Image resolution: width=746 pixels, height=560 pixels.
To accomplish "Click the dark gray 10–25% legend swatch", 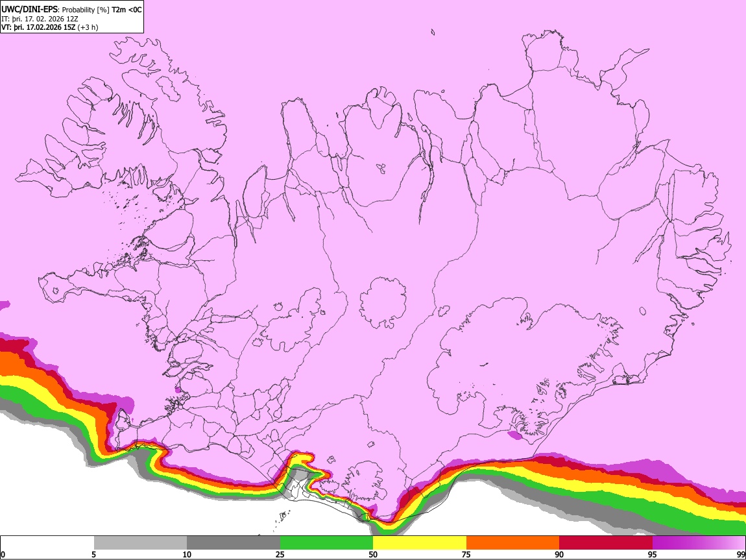I will pyautogui.click(x=234, y=543).
